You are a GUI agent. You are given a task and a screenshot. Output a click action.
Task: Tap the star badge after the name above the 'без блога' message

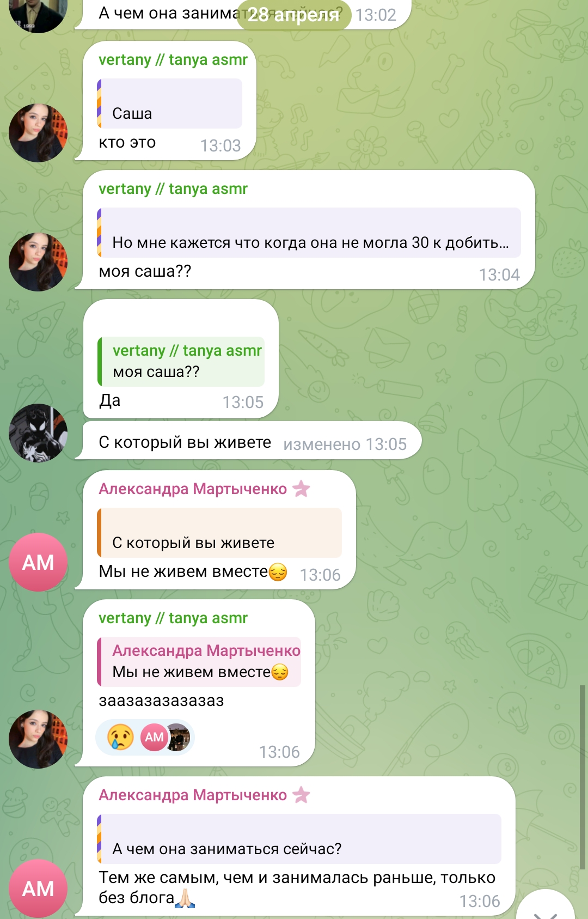[301, 795]
